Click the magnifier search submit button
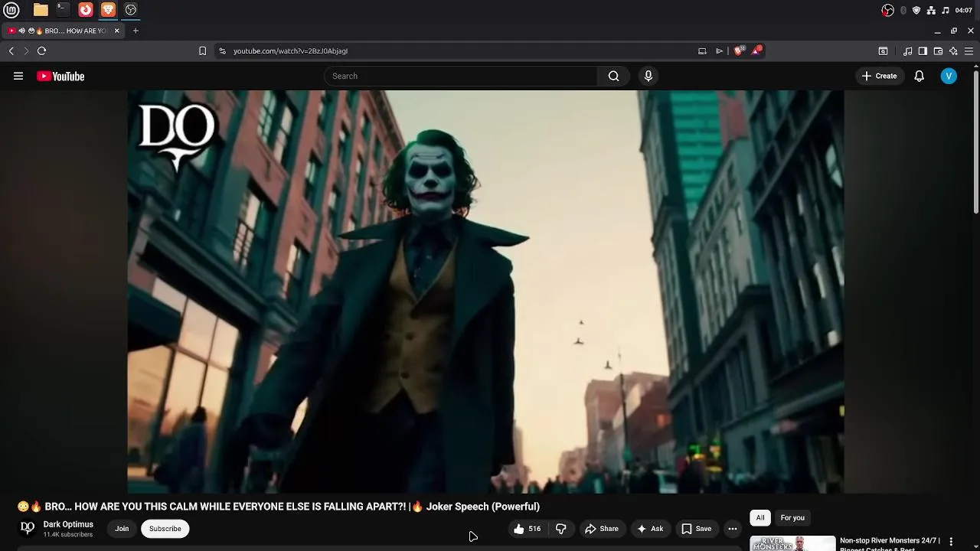This screenshot has width=980, height=551. coord(613,76)
